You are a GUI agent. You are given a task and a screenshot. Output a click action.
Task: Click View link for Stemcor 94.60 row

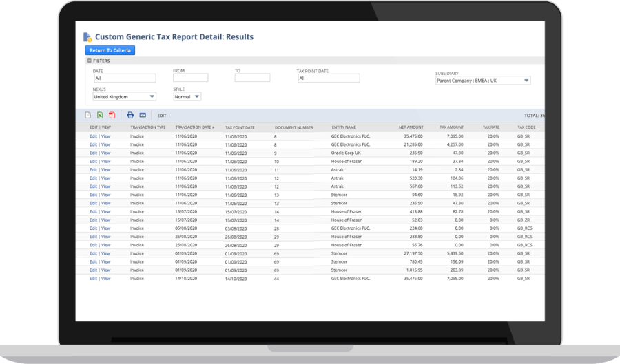tap(105, 195)
